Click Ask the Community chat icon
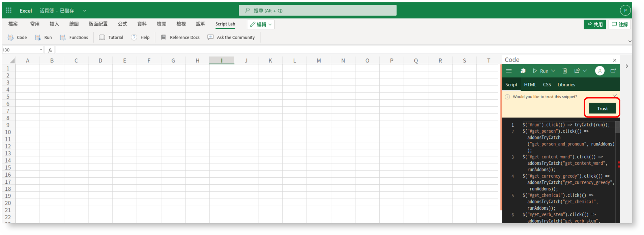 (211, 37)
